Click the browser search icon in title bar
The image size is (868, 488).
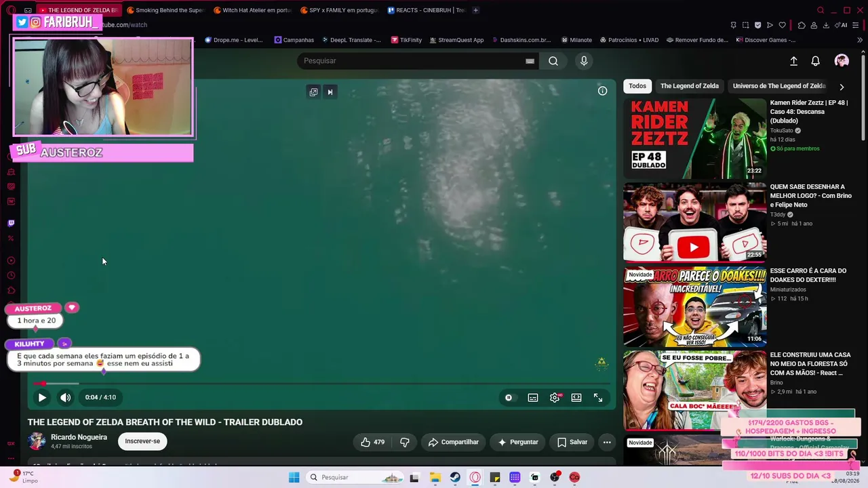click(x=821, y=10)
